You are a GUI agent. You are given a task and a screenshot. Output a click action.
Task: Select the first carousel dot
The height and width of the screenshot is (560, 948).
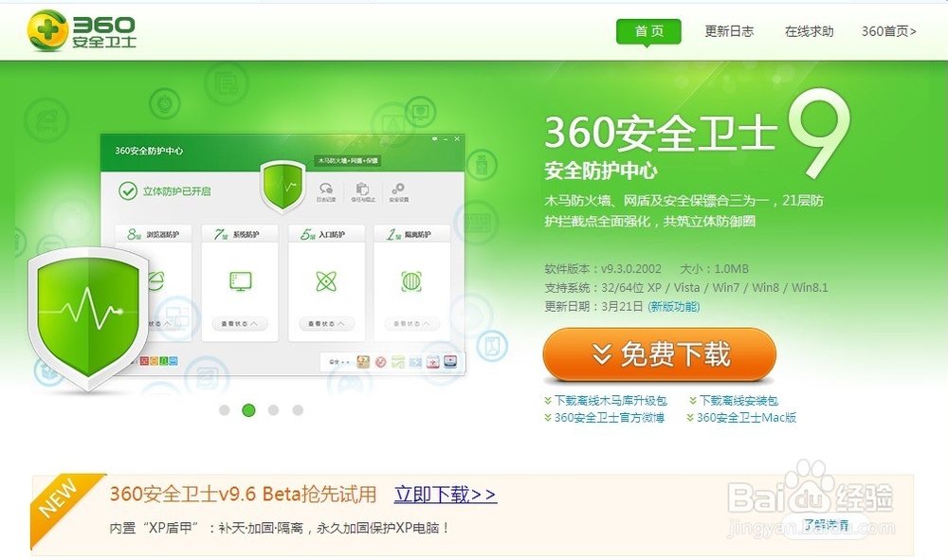click(x=225, y=410)
